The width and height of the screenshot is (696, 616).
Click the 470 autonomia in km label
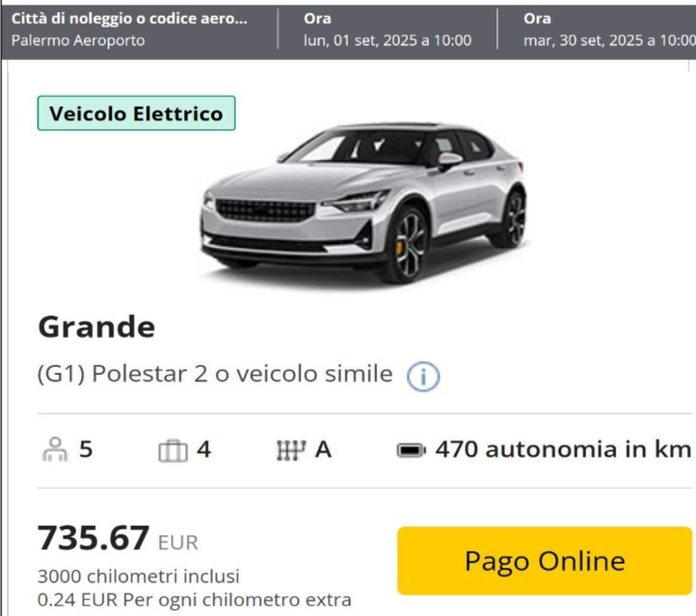(x=563, y=449)
